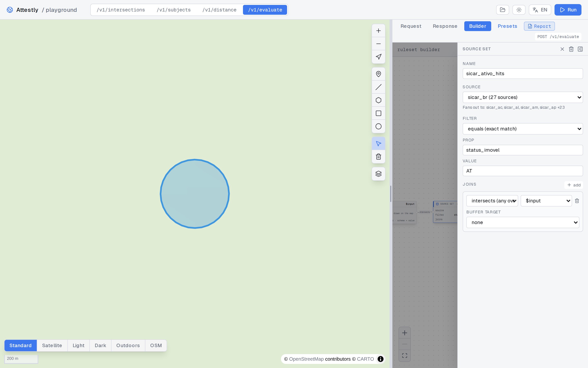Screen dimensions: 588x368
Task: Activate the pointer select tool
Action: [378, 144]
